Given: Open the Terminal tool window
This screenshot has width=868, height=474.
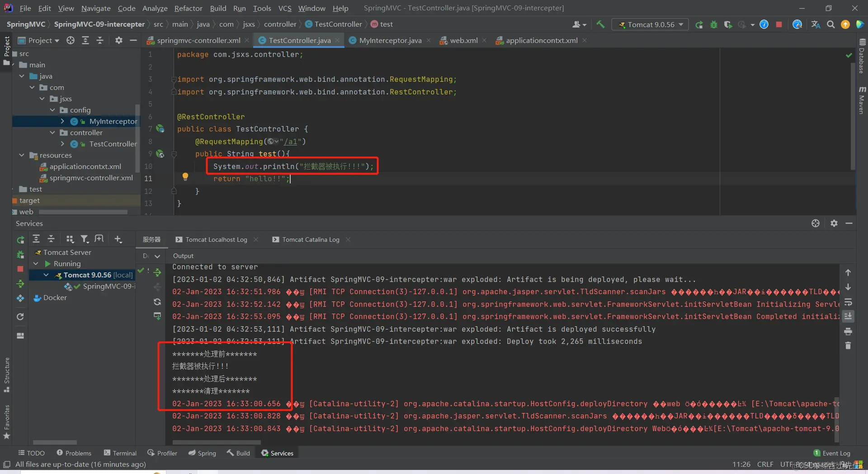Looking at the screenshot, I should click(120, 453).
